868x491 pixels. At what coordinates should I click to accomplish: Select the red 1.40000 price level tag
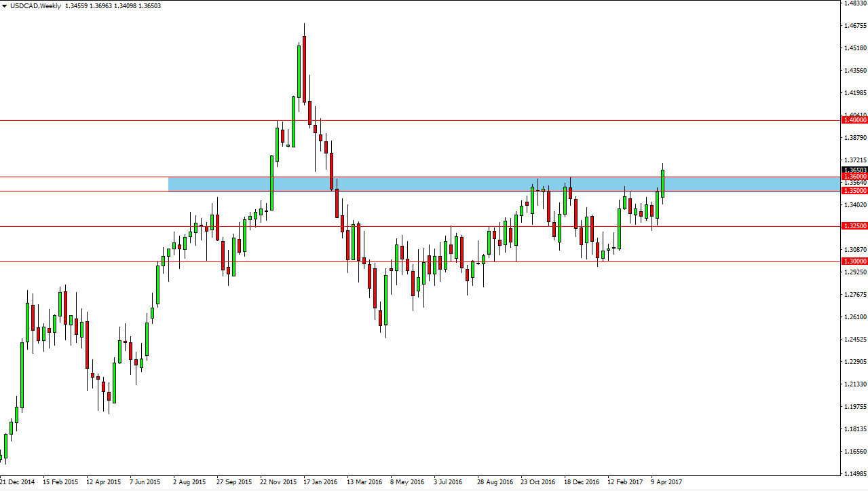[x=854, y=120]
